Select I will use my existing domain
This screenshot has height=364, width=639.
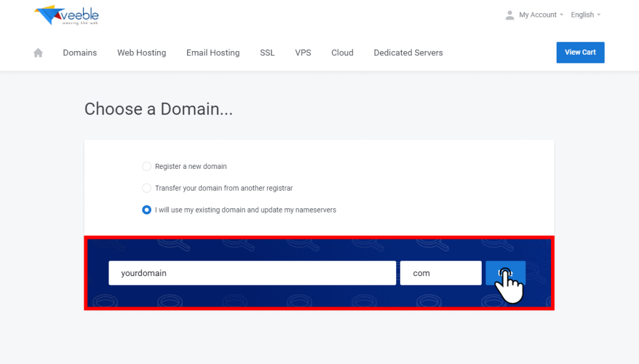147,210
